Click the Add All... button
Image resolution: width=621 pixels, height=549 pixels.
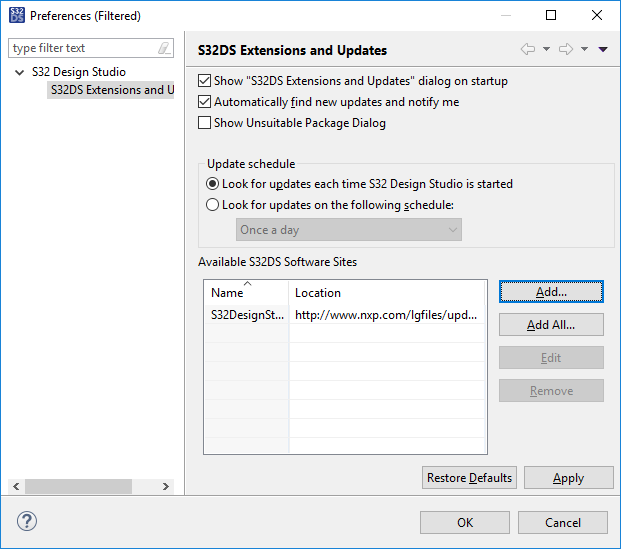pos(551,325)
